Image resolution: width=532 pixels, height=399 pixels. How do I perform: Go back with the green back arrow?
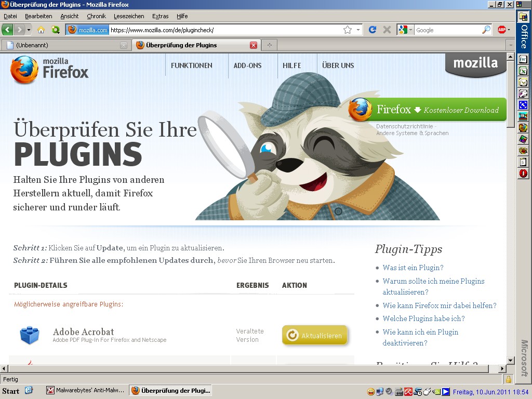[7, 30]
